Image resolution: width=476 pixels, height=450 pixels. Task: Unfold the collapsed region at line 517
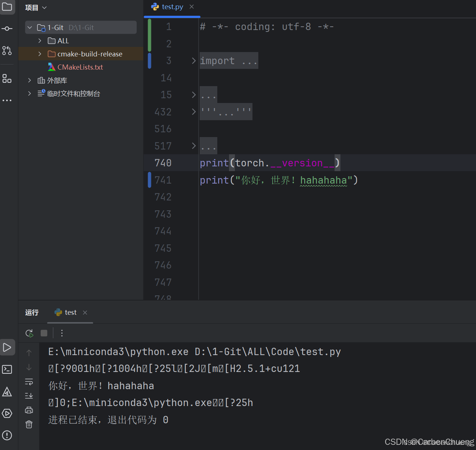click(x=194, y=146)
